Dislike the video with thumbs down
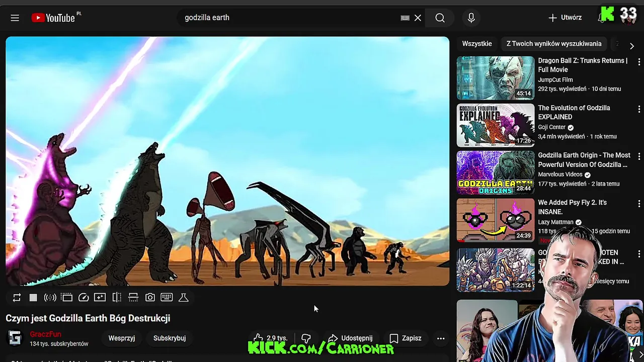 [x=306, y=338]
